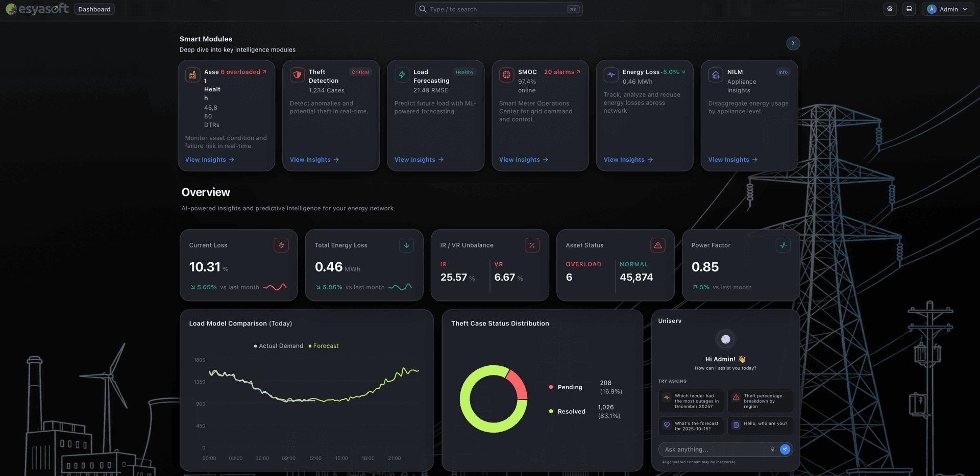The width and height of the screenshot is (980, 476).
Task: Open View Insights for Energy Loss
Action: (628, 160)
